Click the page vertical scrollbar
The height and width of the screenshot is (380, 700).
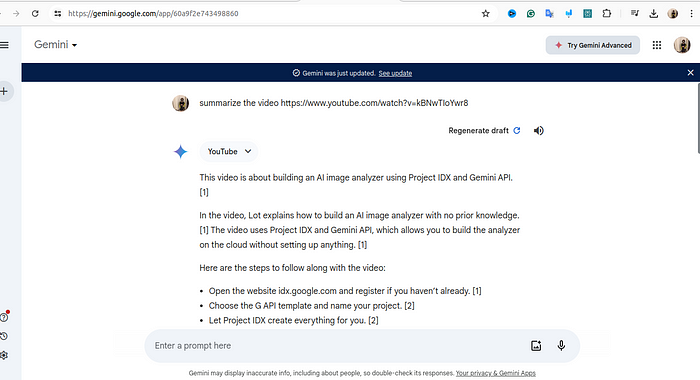(x=698, y=118)
